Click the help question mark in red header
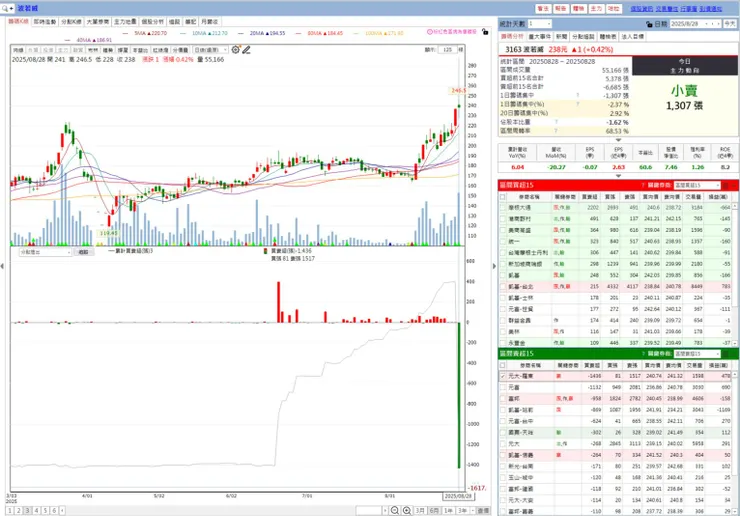This screenshot has width=740, height=516. tap(643, 185)
